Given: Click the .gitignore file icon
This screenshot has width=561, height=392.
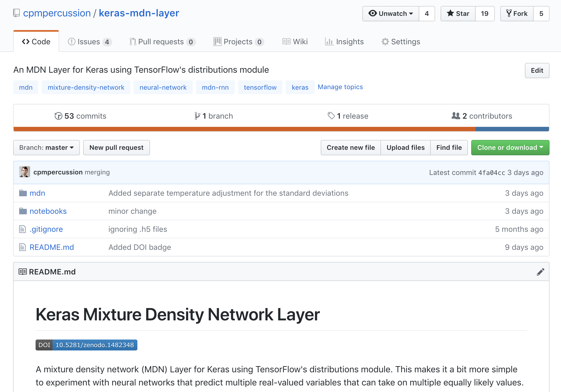Looking at the screenshot, I should click(x=22, y=229).
